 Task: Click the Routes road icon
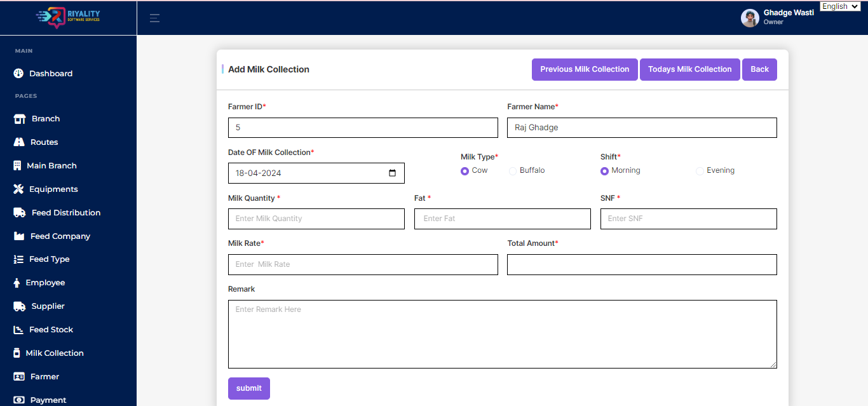19,142
